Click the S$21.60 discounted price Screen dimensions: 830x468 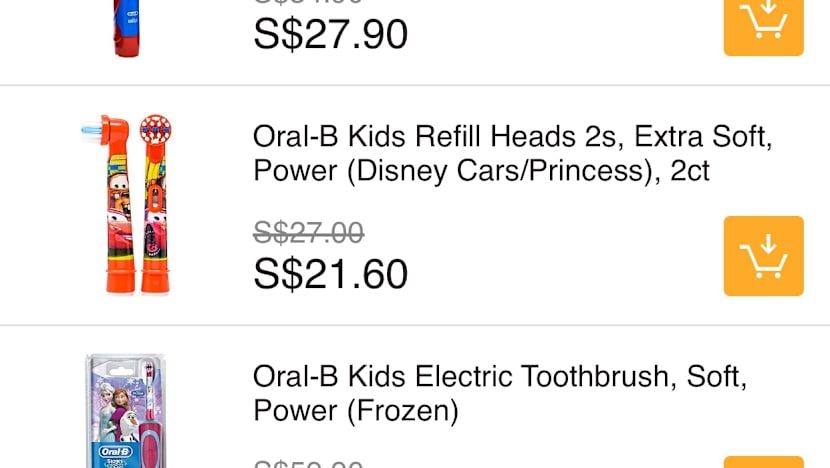point(330,274)
